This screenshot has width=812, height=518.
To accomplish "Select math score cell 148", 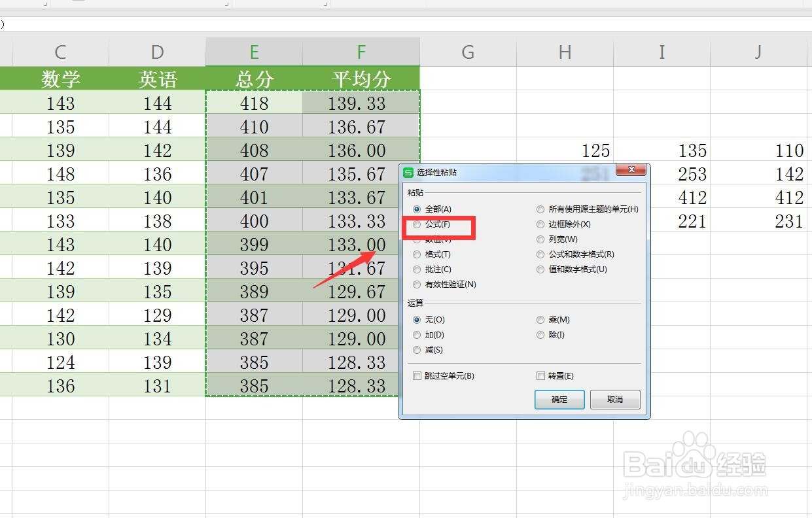I will pyautogui.click(x=60, y=173).
